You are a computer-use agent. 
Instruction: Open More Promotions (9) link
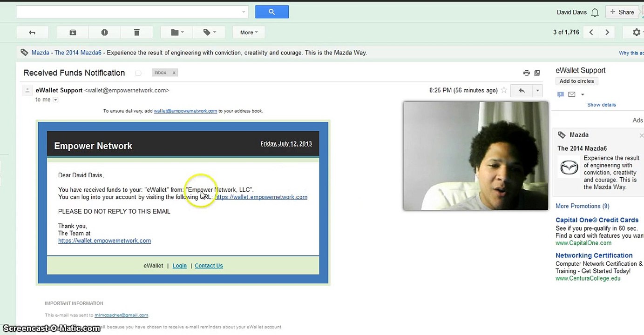(583, 206)
